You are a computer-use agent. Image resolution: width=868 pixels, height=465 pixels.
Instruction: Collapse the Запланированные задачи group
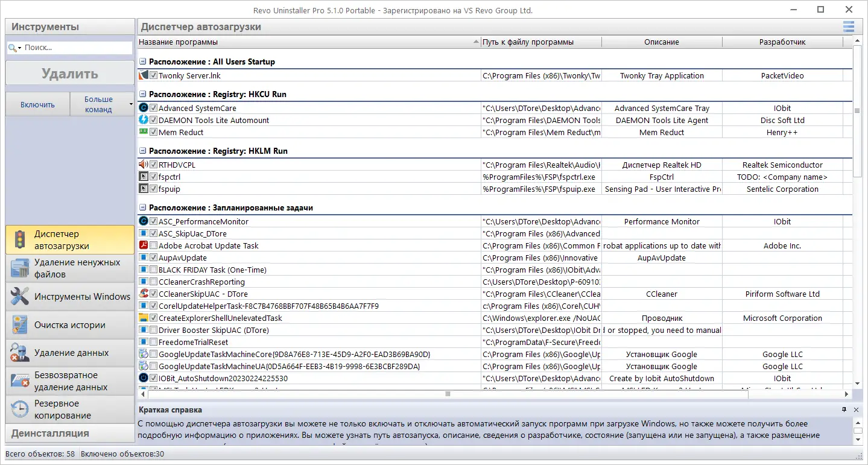(143, 207)
